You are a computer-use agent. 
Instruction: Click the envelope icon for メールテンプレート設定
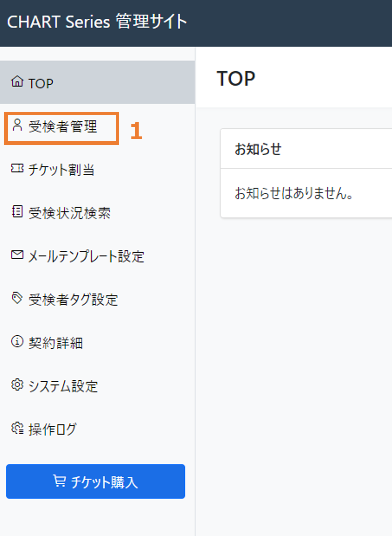click(17, 255)
